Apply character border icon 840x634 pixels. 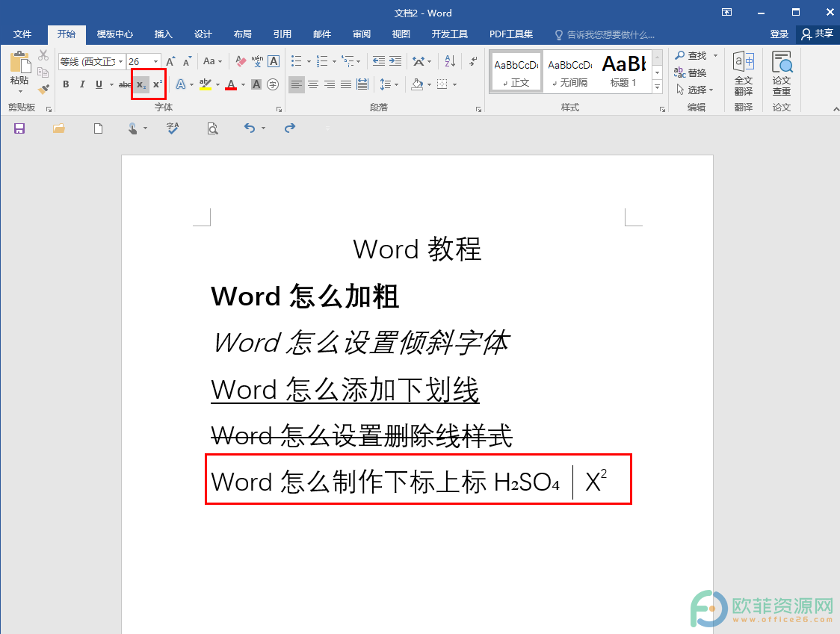tap(274, 61)
